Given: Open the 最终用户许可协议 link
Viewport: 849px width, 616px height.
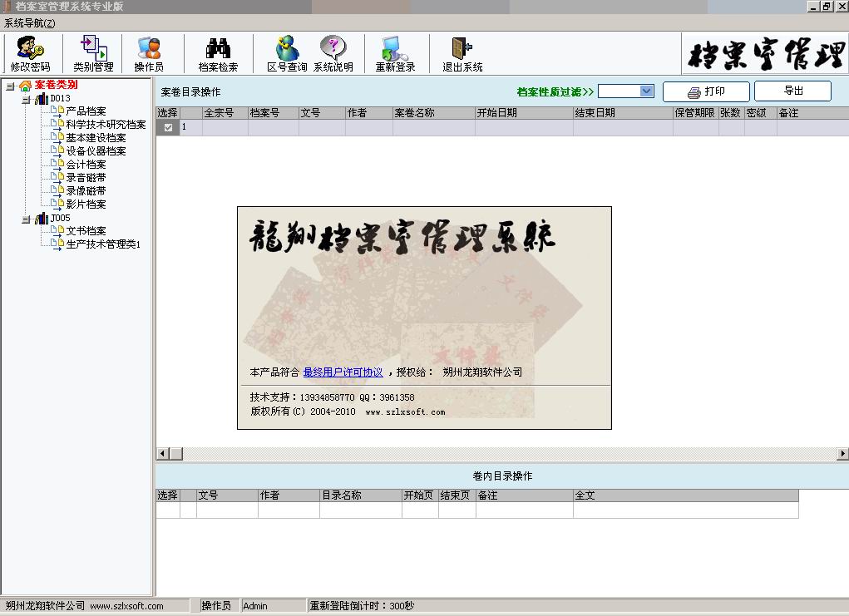Looking at the screenshot, I should pos(343,372).
